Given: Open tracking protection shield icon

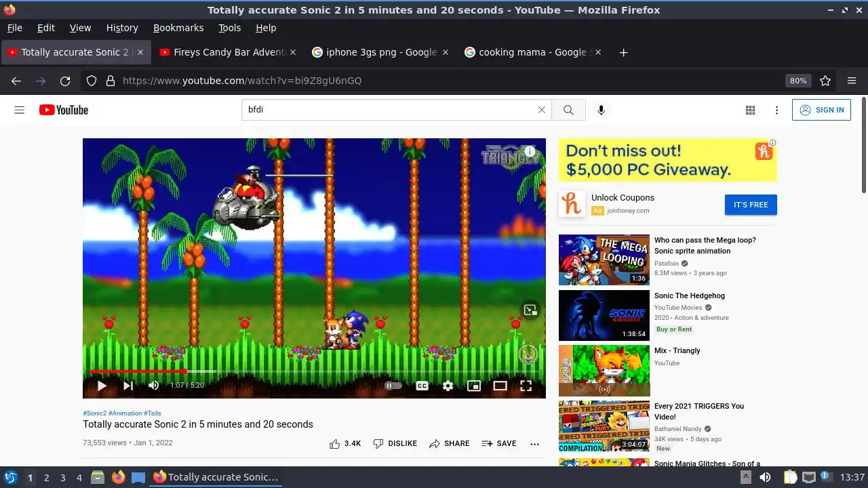Looking at the screenshot, I should coord(92,81).
